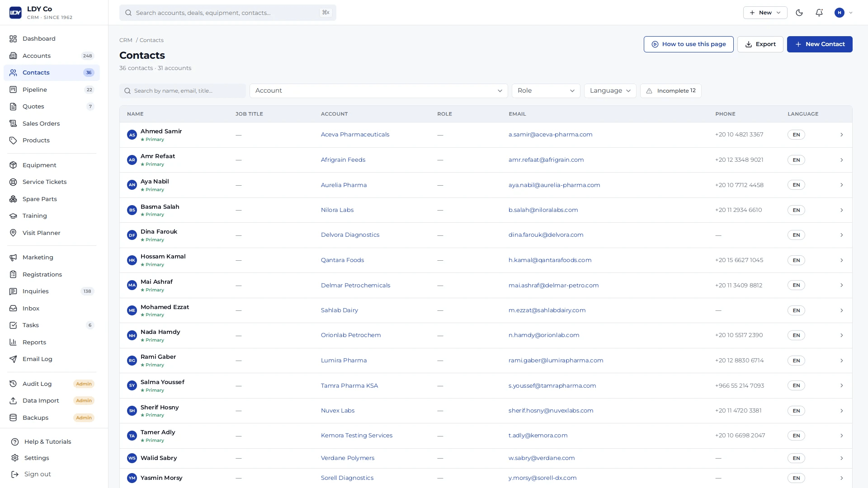
Task: Open Inquiries in sidebar
Action: [x=52, y=291]
